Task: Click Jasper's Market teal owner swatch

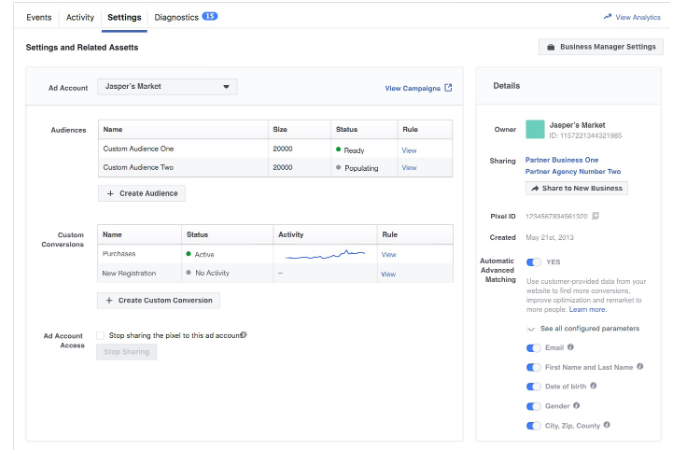Action: 535,130
